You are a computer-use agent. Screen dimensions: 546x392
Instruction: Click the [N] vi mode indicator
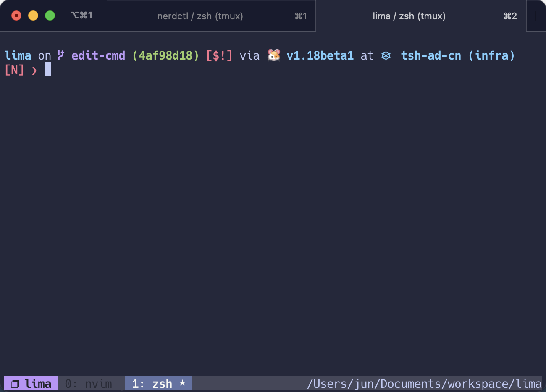click(14, 70)
